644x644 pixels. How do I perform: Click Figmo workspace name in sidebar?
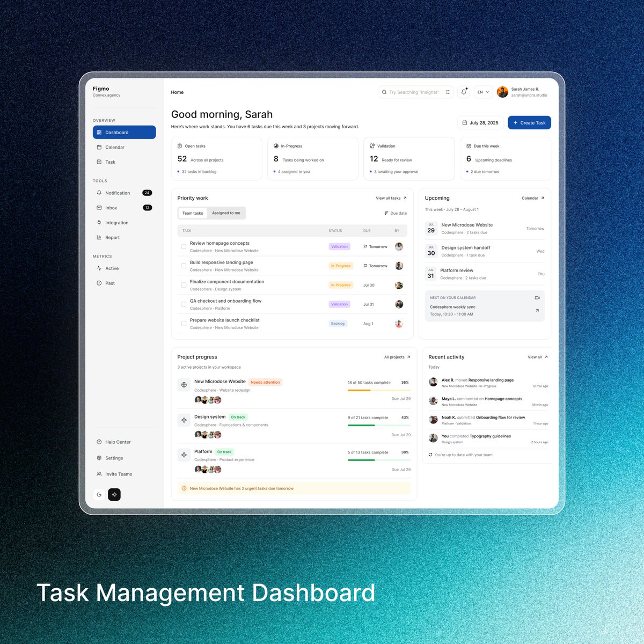[x=101, y=89]
